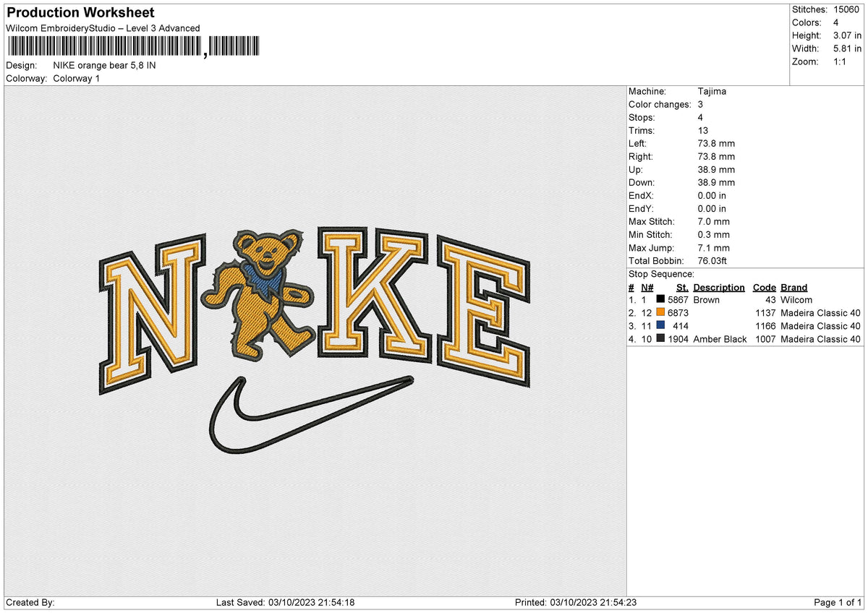Viewport: 868px width, 613px height.
Task: Click the Right value 73.8 mm
Action: (716, 157)
